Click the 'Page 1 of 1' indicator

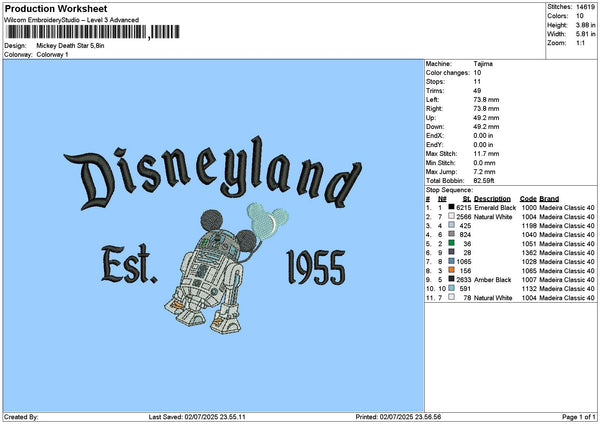[579, 417]
